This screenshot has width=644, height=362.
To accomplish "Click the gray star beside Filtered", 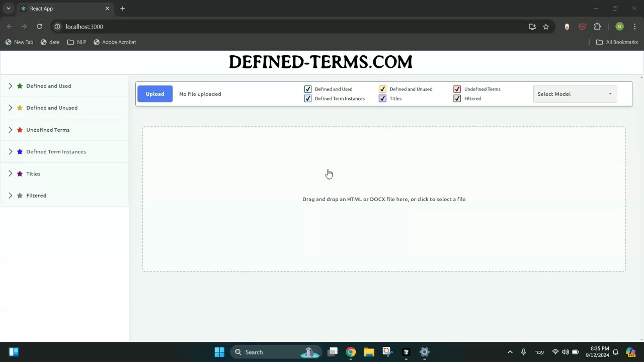I will pyautogui.click(x=20, y=196).
